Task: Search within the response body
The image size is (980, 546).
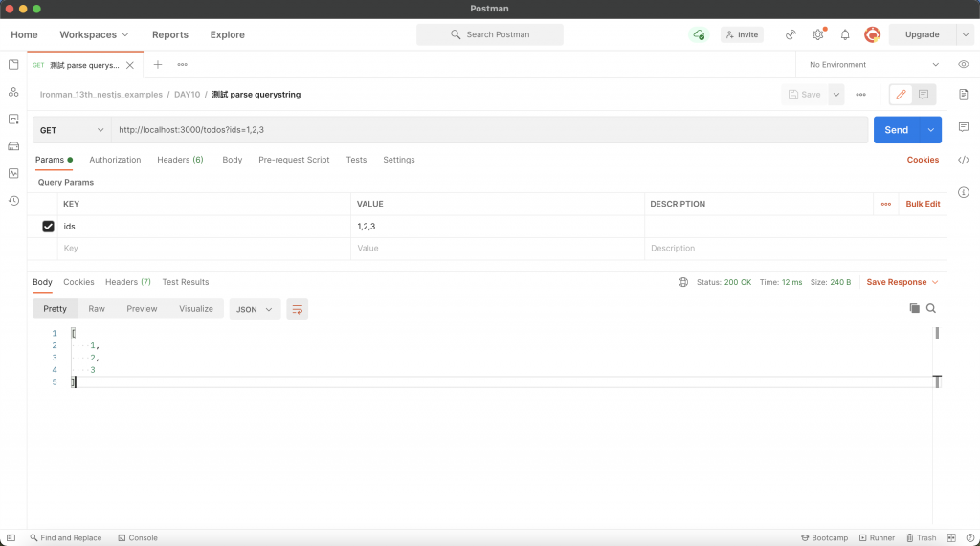Action: click(x=930, y=308)
